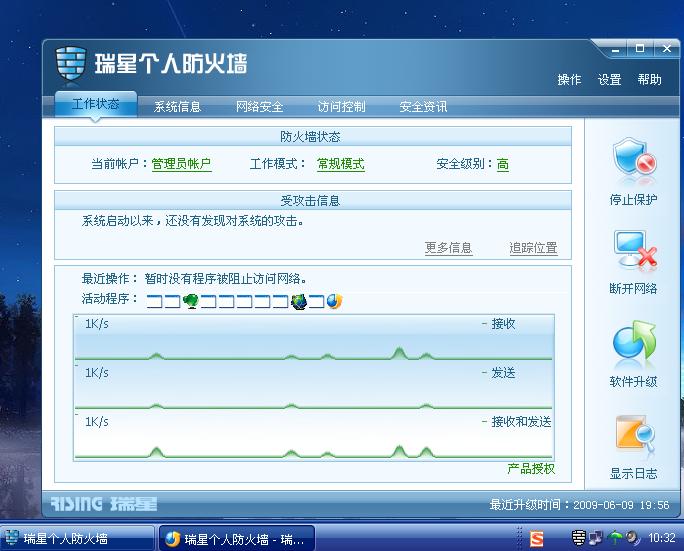
Task: Click the 10:32 taskbar clock
Action: click(x=661, y=538)
